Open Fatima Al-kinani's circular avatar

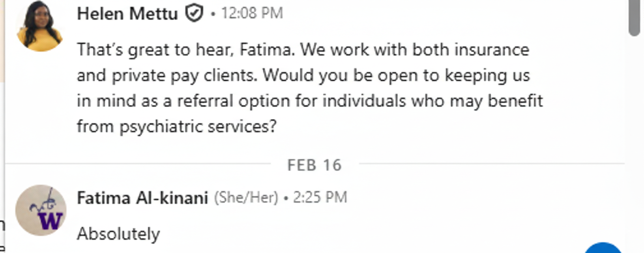41,210
